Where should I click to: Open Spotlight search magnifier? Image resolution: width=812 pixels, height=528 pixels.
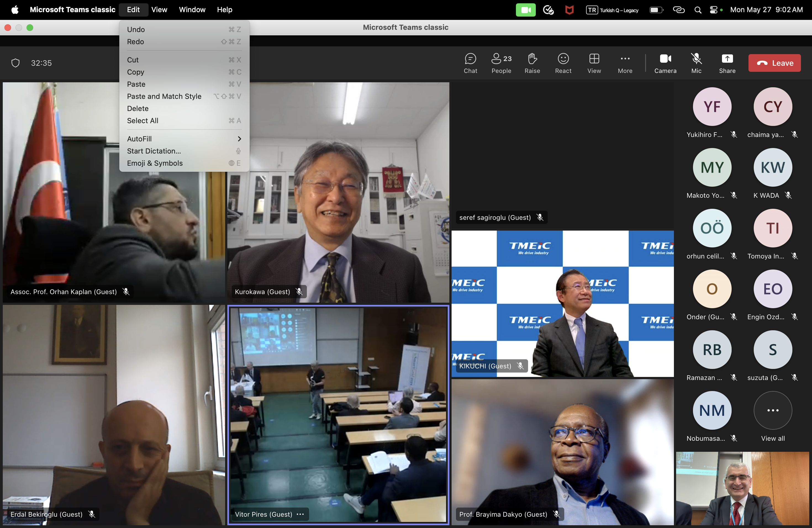[698, 10]
